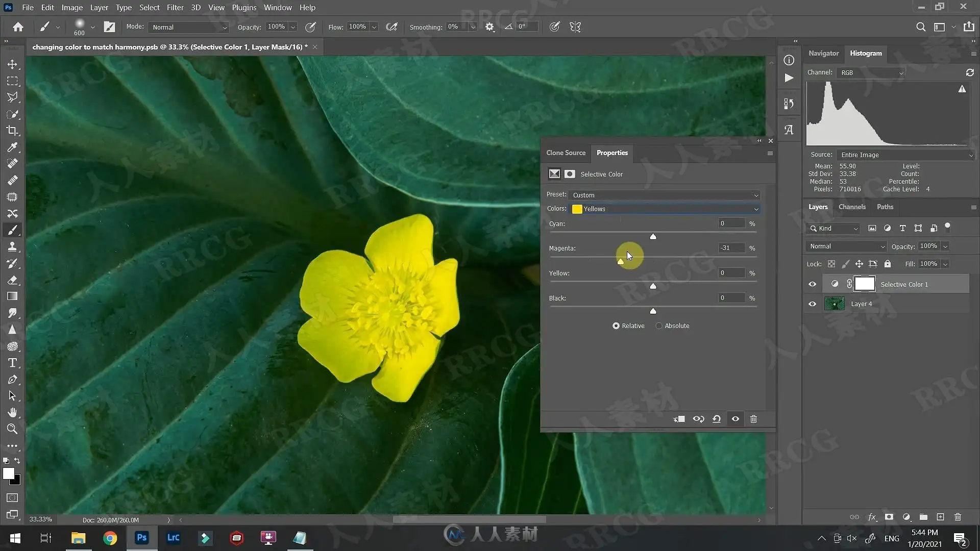This screenshot has width=980, height=551.
Task: Switch to the Clone Source tab
Action: tap(566, 153)
